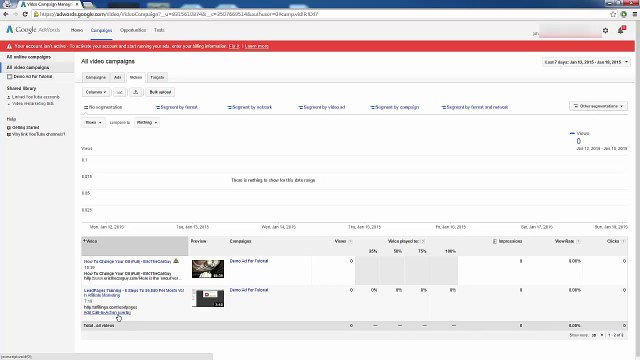Open the account settings gear
Screen dimensions: 640x360
point(605,30)
